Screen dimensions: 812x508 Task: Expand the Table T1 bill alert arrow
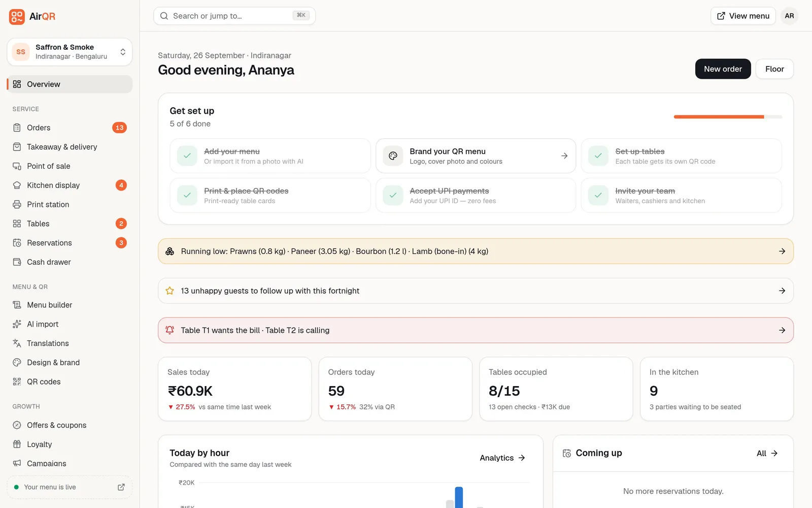pos(782,330)
